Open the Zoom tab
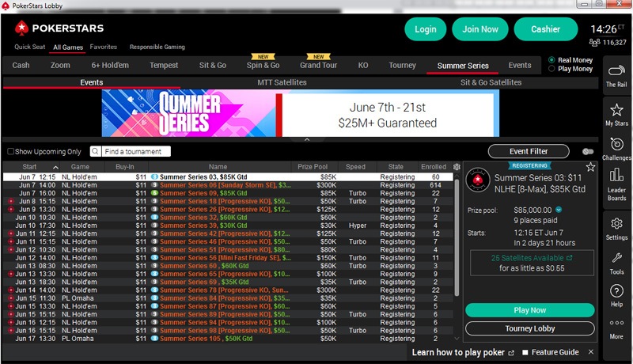 point(60,65)
